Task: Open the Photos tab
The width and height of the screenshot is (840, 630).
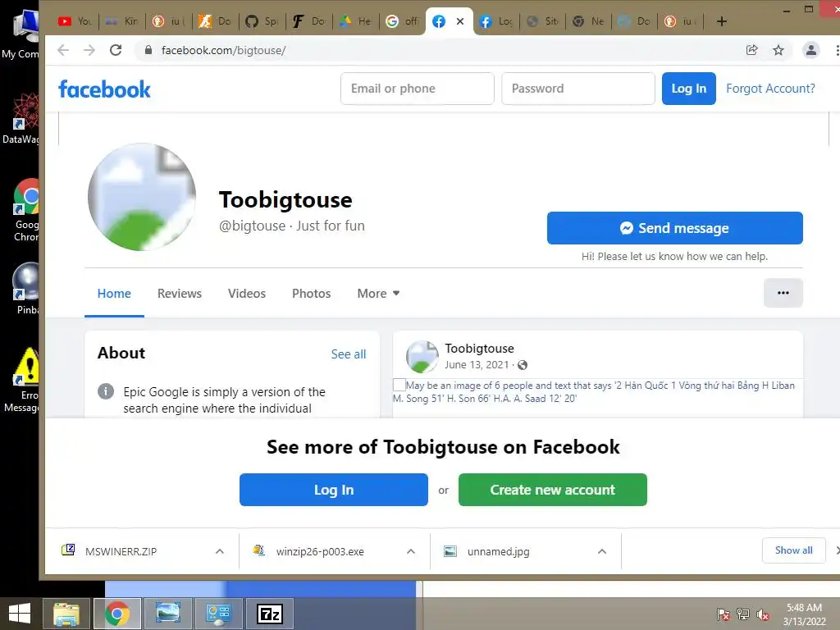Action: pos(311,294)
